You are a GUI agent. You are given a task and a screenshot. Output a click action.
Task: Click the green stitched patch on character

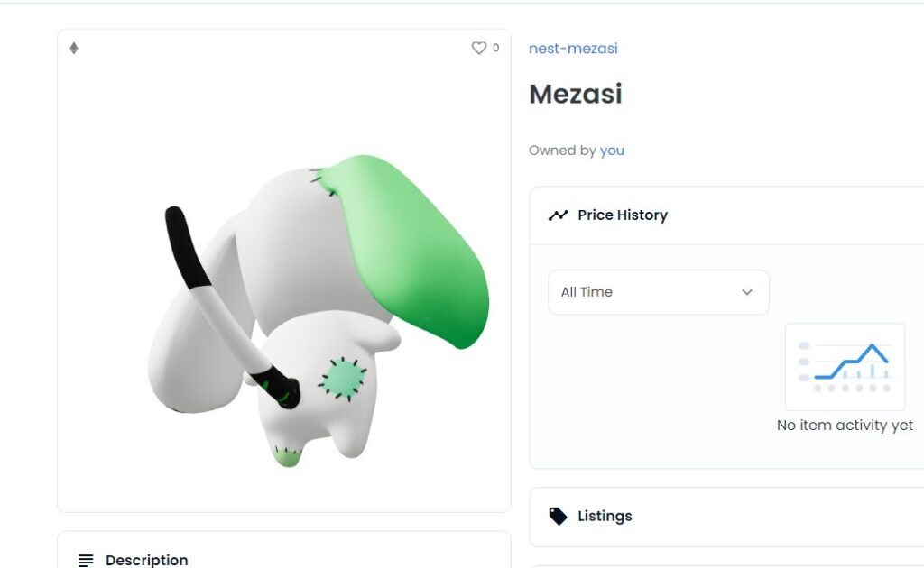point(343,380)
